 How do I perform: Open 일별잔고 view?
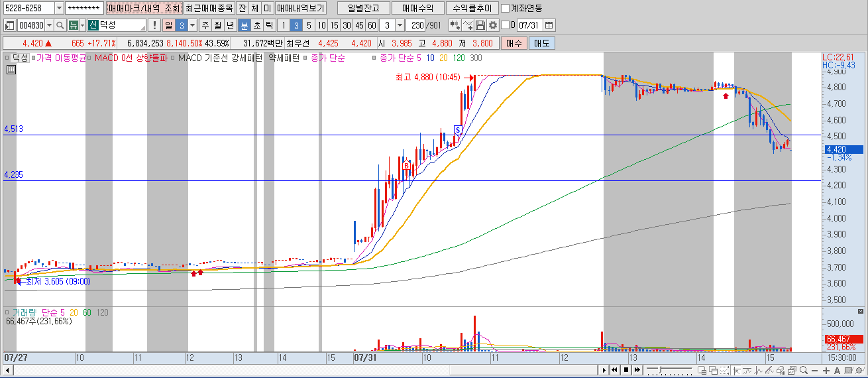pos(363,8)
